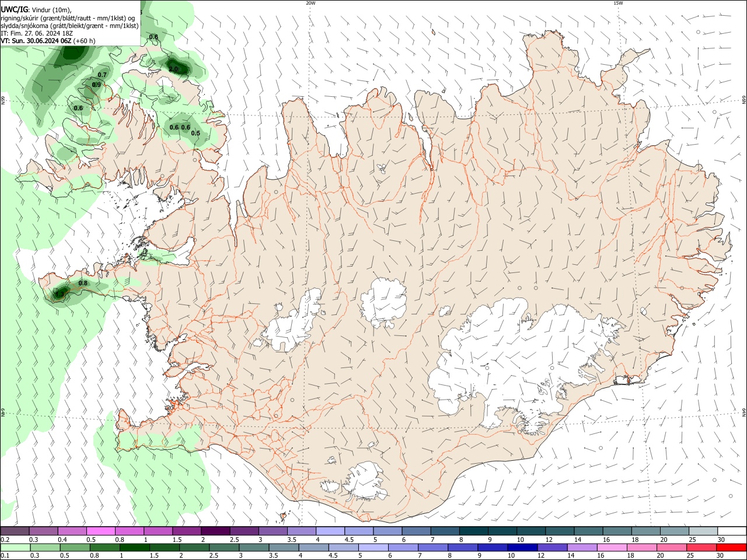Click the 'VT: Sun. 30.06.2024 06Z' valid time
Viewport: 747px width, 560px height.
36,41
